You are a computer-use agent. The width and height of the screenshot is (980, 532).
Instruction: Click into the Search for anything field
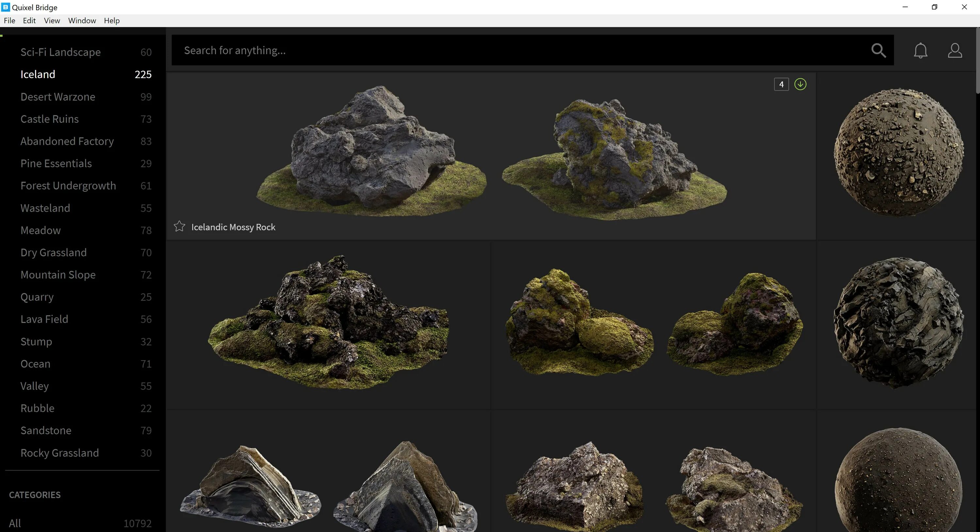(x=495, y=50)
